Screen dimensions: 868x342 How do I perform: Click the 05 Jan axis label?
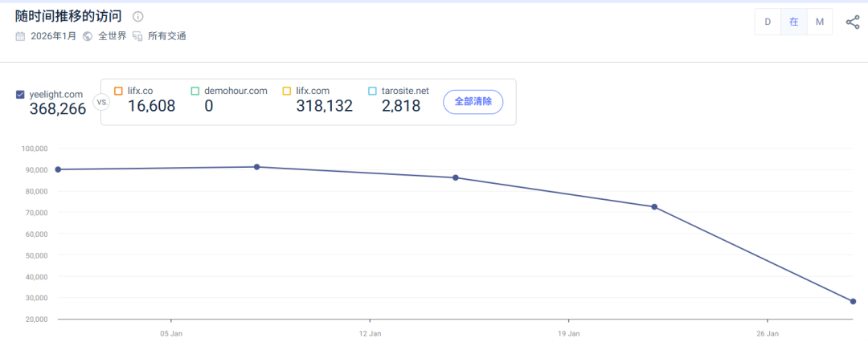[171, 334]
